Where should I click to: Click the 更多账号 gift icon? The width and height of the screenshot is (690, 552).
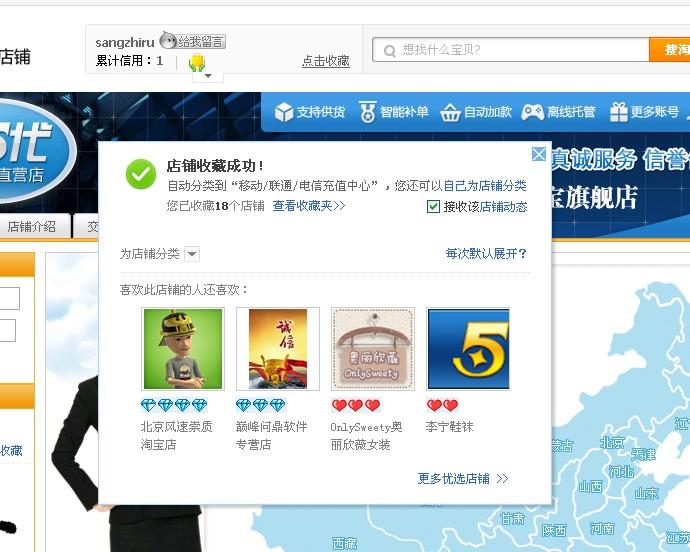(619, 112)
